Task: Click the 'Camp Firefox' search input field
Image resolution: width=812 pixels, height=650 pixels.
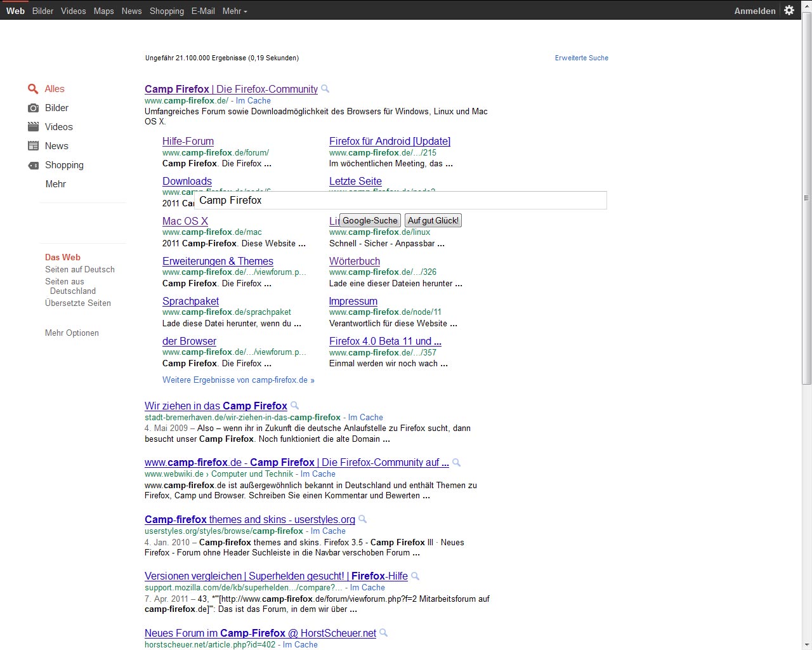Action: coord(401,200)
